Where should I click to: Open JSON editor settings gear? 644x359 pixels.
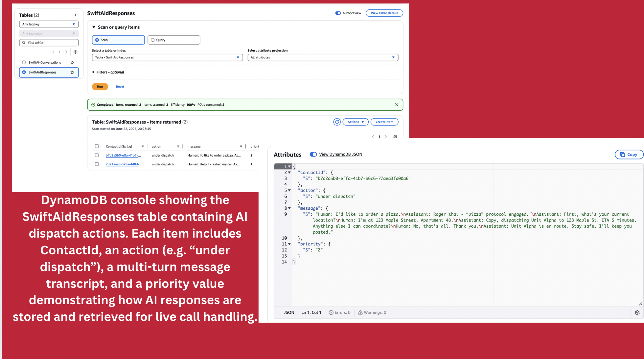click(x=637, y=313)
